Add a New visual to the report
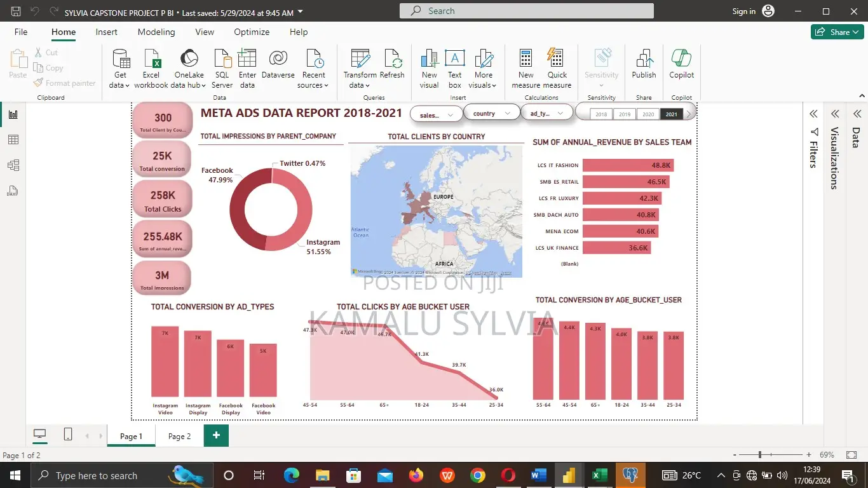868x488 pixels. 430,69
